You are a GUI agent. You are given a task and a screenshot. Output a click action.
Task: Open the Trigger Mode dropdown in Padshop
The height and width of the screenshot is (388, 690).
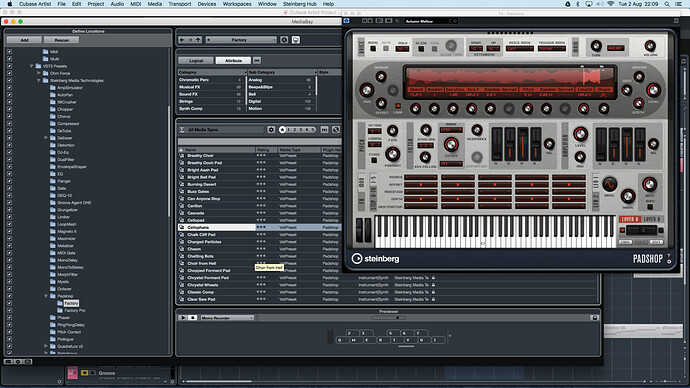point(551,48)
